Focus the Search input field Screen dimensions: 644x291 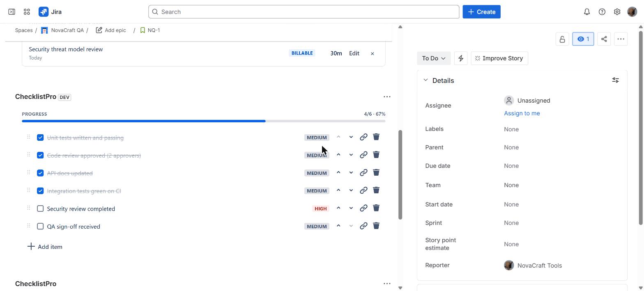click(x=304, y=12)
